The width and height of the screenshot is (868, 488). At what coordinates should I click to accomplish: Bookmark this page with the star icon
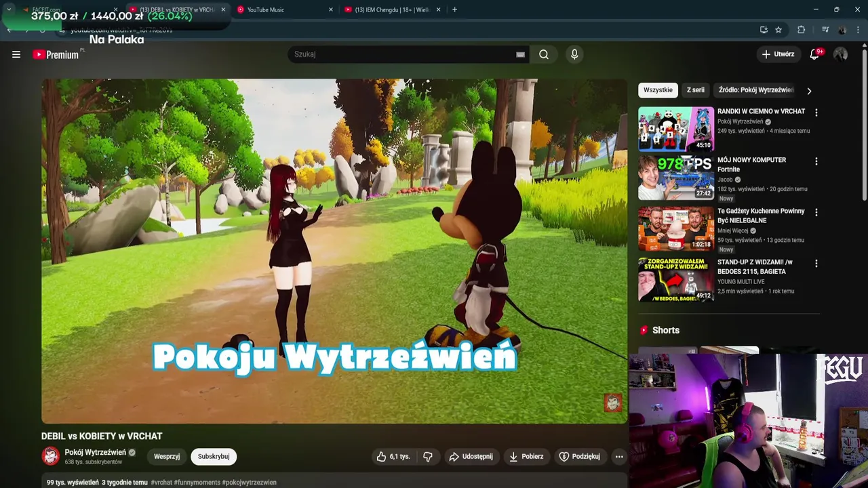[778, 30]
